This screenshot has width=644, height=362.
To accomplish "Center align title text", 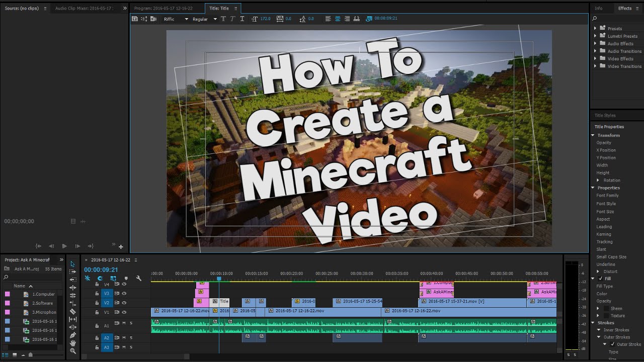I will [338, 19].
